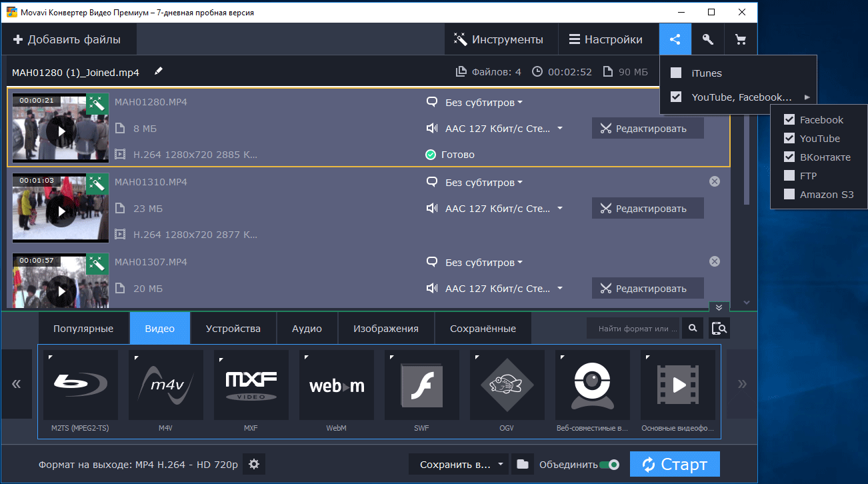This screenshot has height=484, width=868.
Task: Open output format settings via the gear icon
Action: click(x=253, y=464)
